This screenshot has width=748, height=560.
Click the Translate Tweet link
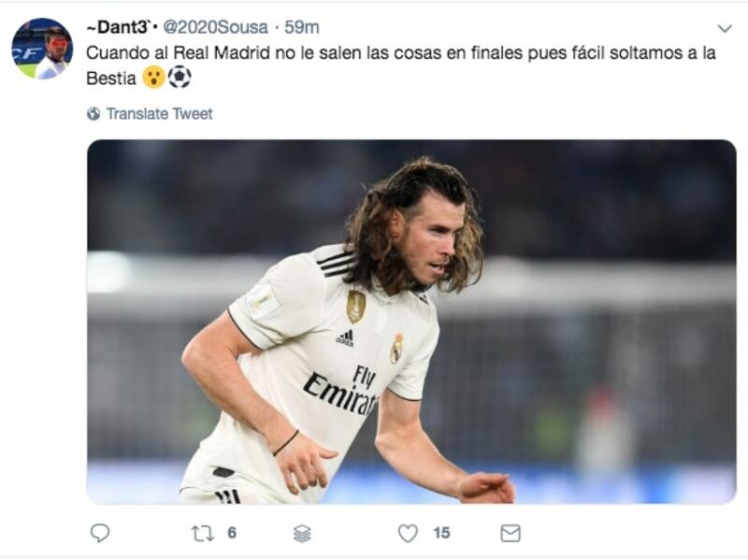pyautogui.click(x=159, y=113)
